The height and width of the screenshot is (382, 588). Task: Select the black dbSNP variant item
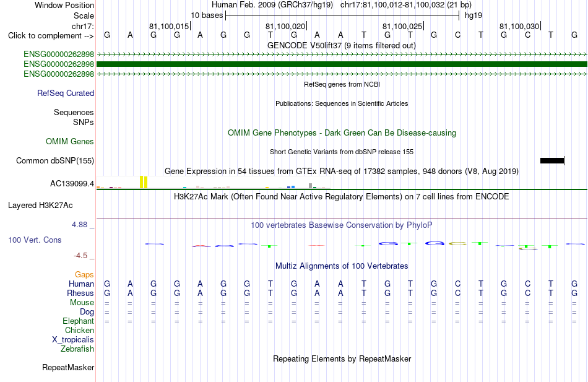click(x=552, y=160)
